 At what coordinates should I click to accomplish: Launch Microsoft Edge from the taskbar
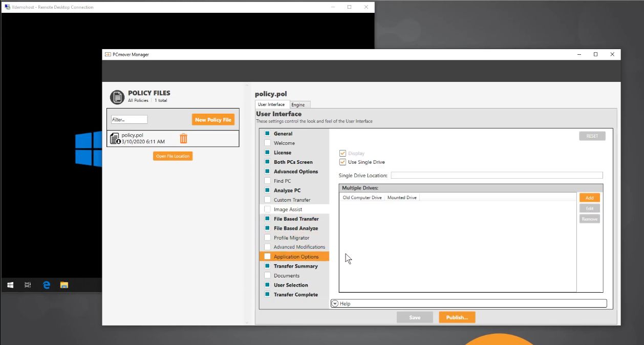[46, 285]
